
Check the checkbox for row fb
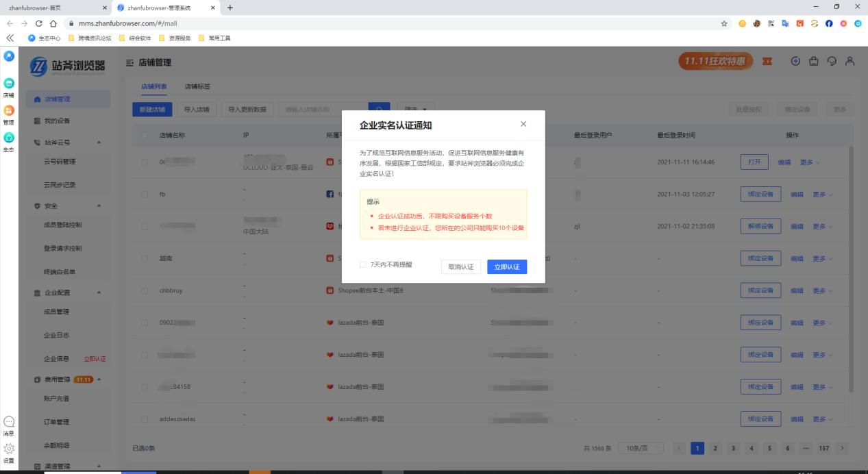[145, 194]
